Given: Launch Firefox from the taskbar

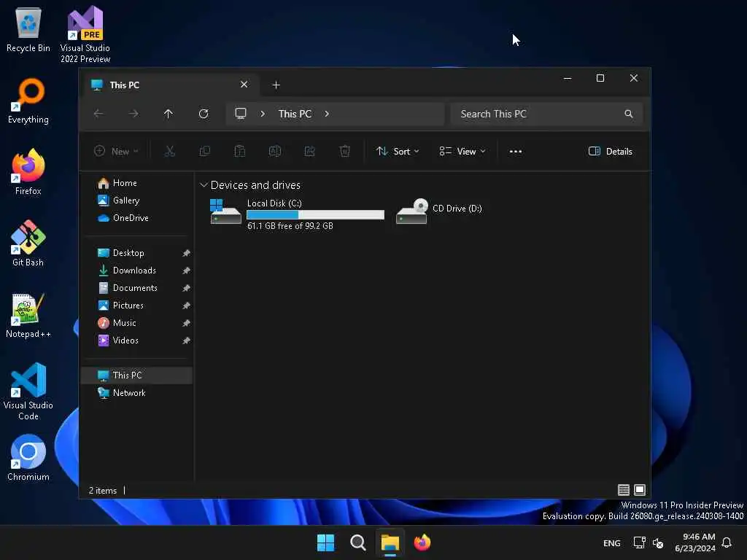Looking at the screenshot, I should tap(422, 542).
